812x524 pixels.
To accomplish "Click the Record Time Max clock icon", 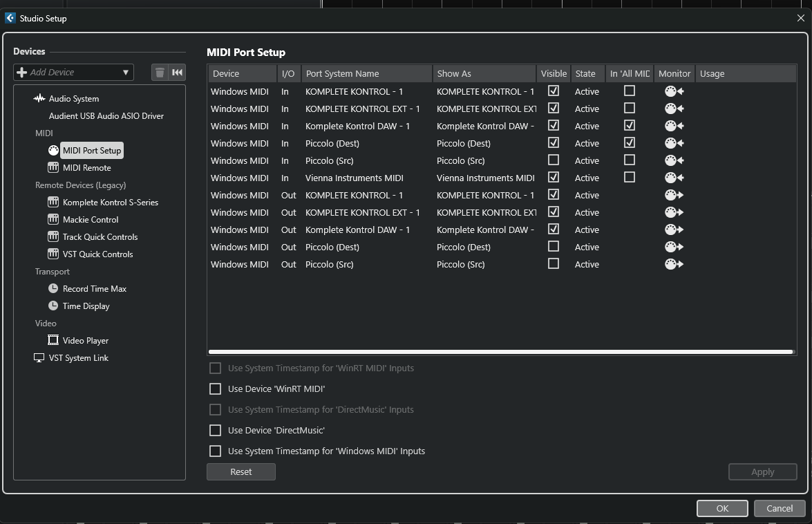I will 53,289.
